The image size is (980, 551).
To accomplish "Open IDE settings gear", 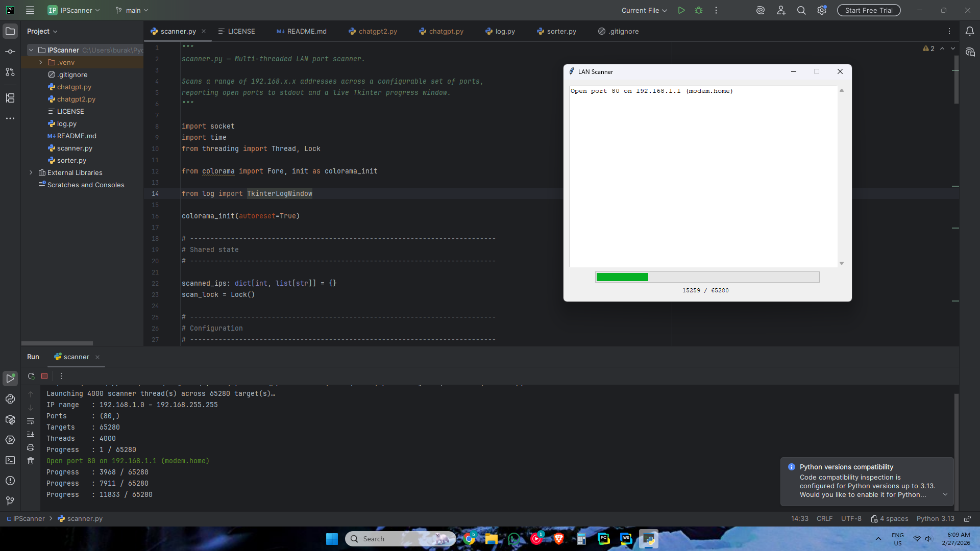I will [x=822, y=10].
